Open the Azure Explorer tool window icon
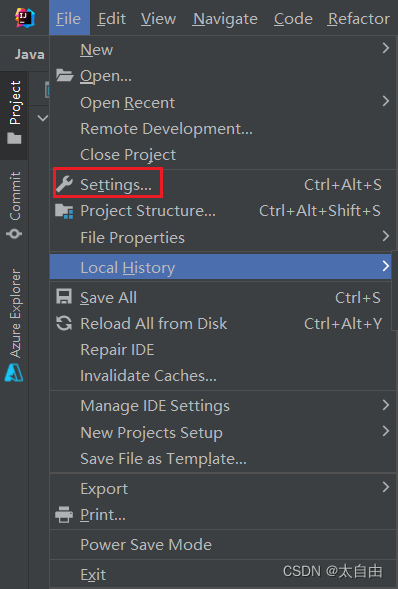This screenshot has height=589, width=398. pos(14,373)
